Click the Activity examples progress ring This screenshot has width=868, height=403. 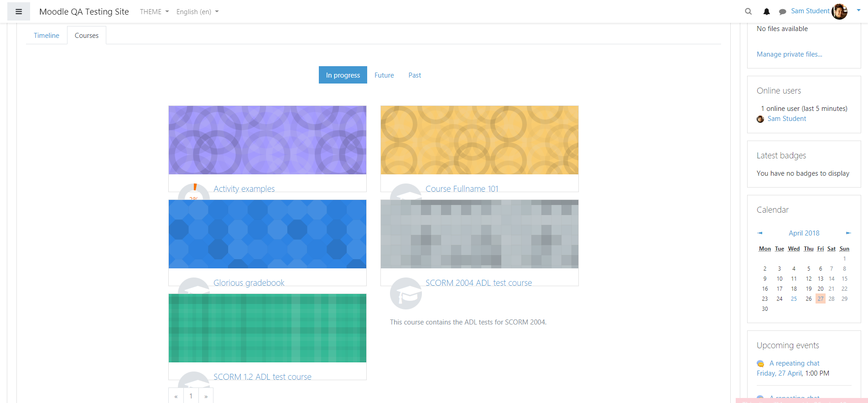coord(194,192)
